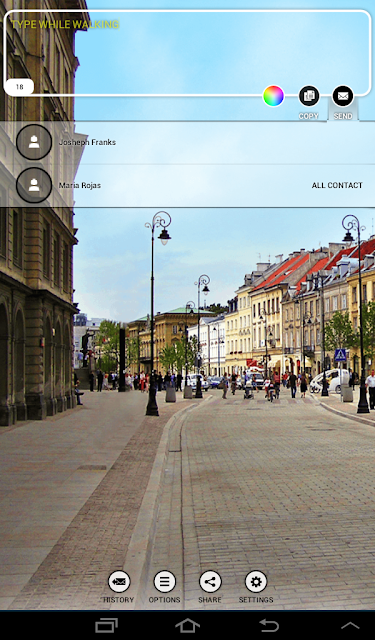375x640 pixels.
Task: Tap the Share icon
Action: 210,582
